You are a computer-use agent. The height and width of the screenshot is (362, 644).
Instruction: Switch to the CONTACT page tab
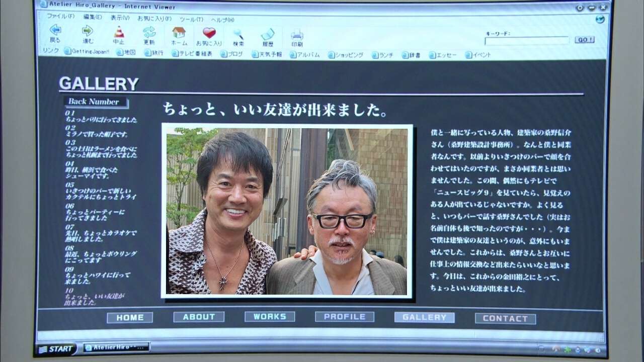(x=505, y=318)
